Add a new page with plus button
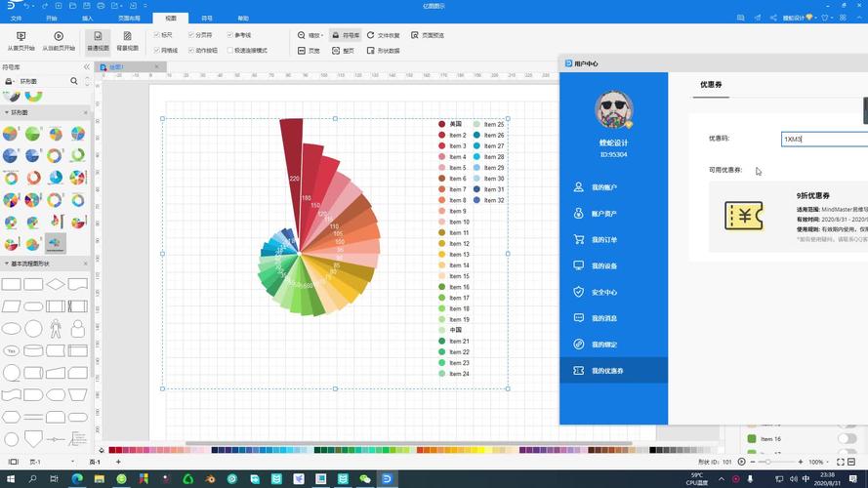The width and height of the screenshot is (868, 488). (118, 462)
